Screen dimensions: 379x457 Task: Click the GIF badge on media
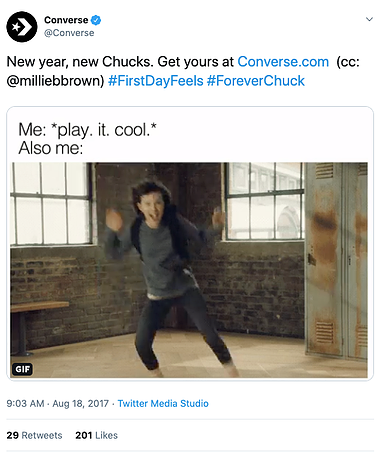click(23, 369)
